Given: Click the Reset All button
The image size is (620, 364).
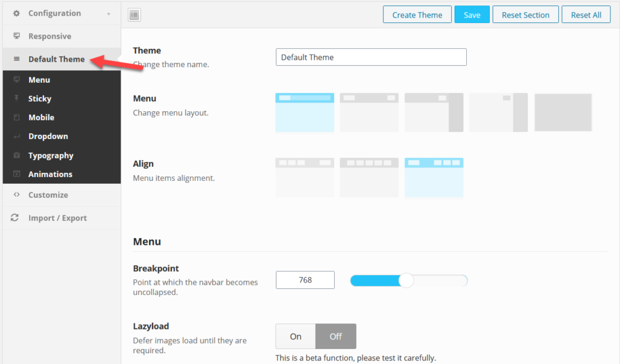Looking at the screenshot, I should point(586,15).
